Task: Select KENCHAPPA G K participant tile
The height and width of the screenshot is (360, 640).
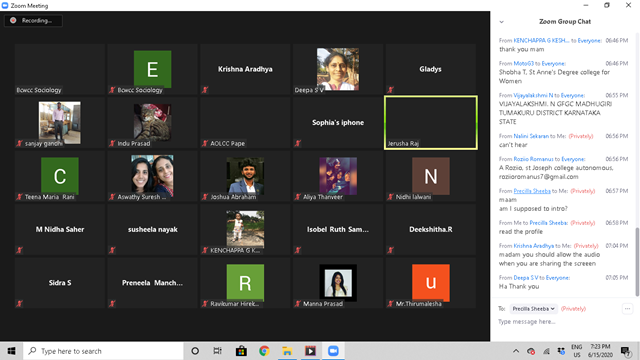Action: pos(245,230)
